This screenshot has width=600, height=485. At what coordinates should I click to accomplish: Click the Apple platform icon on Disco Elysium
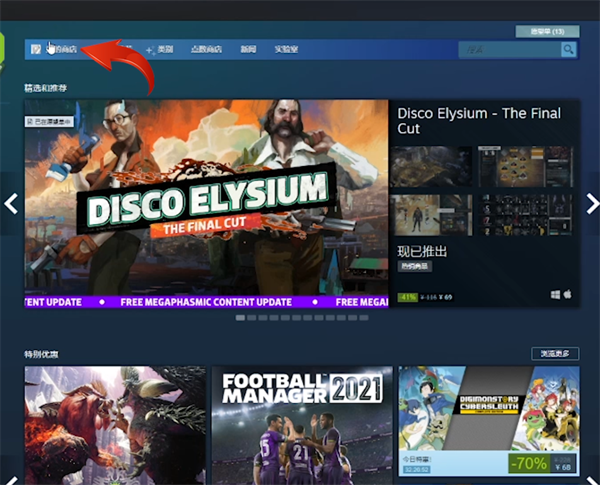pyautogui.click(x=568, y=294)
